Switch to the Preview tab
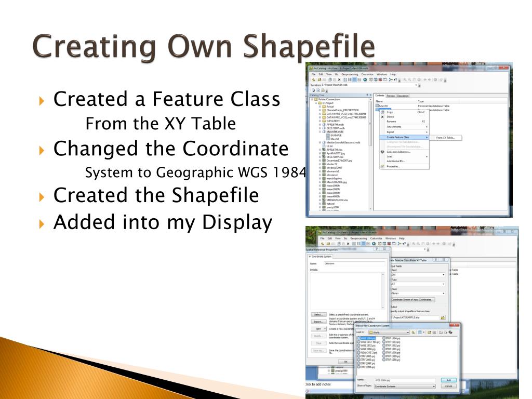This screenshot has height=399, width=532. coord(391,96)
